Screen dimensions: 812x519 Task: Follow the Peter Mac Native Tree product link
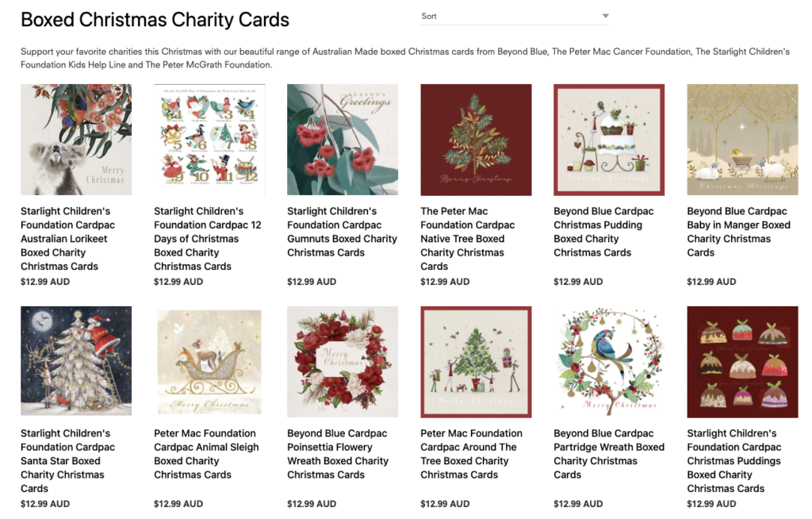click(x=468, y=239)
